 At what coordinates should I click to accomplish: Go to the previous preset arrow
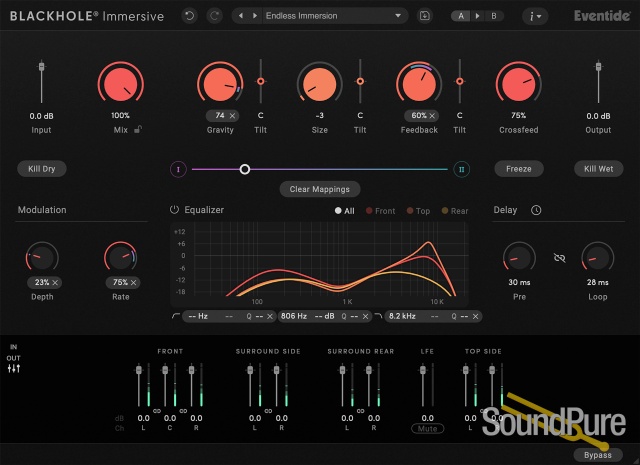pyautogui.click(x=241, y=16)
